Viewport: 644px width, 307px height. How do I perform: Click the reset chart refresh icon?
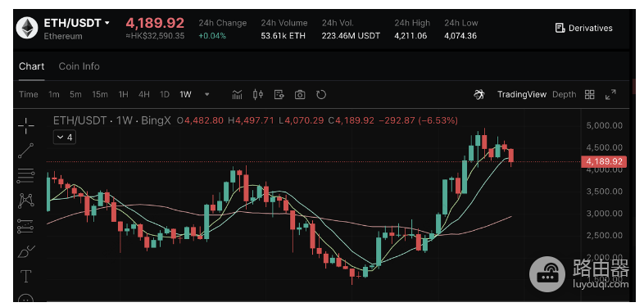(x=320, y=95)
